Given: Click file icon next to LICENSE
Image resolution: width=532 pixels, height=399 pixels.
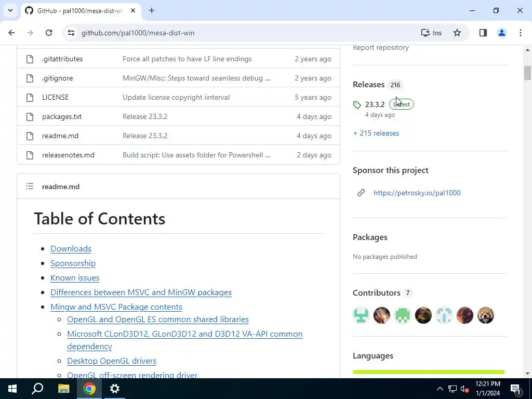Looking at the screenshot, I should (30, 98).
